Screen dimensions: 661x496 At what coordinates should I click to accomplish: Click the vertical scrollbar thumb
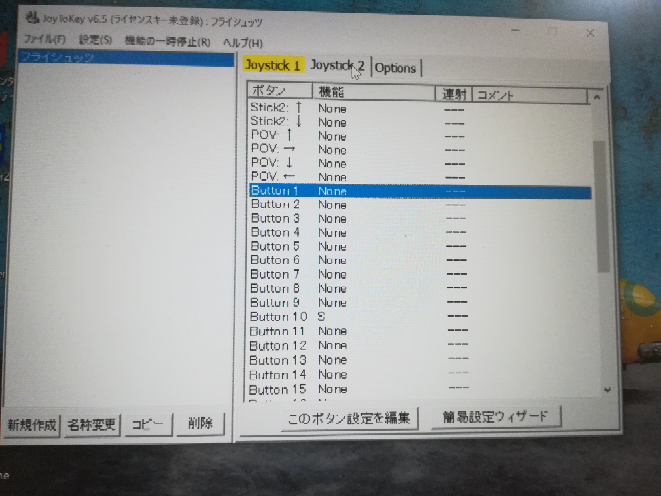pyautogui.click(x=600, y=206)
